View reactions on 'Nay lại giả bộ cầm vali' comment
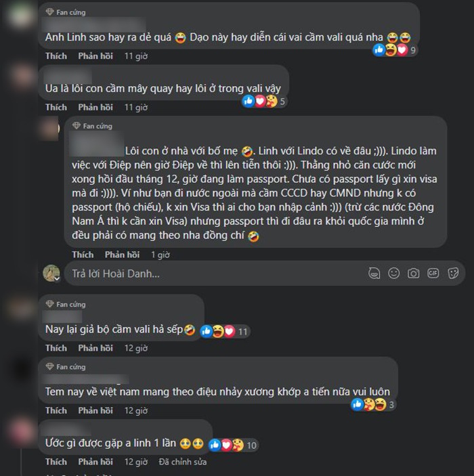The height and width of the screenshot is (476, 474). pos(224,331)
